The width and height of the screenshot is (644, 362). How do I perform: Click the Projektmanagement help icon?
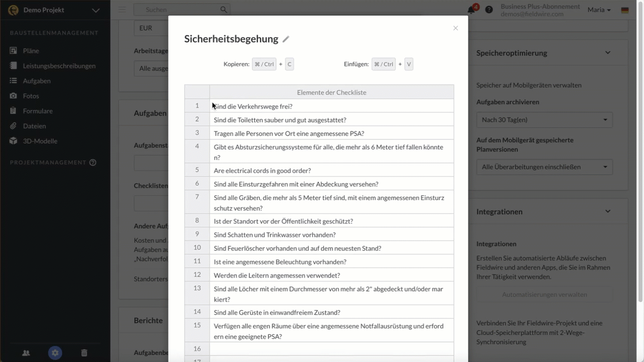click(93, 162)
